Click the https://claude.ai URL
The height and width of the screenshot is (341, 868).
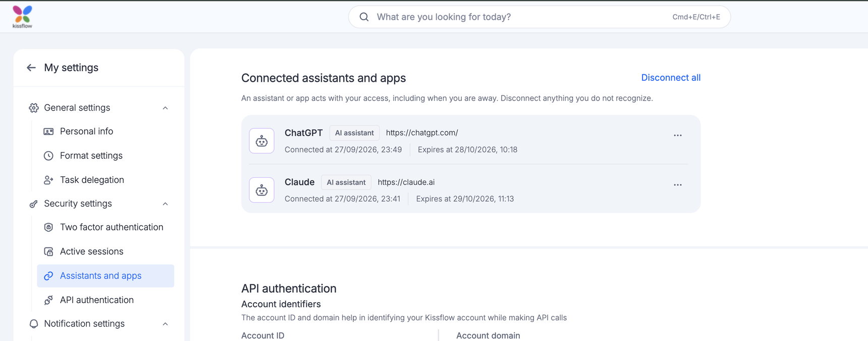[406, 182]
